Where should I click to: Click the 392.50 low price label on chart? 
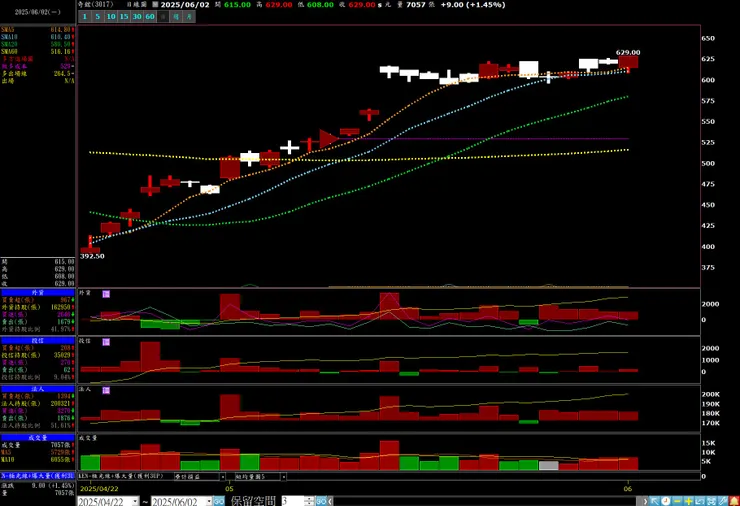[92, 256]
